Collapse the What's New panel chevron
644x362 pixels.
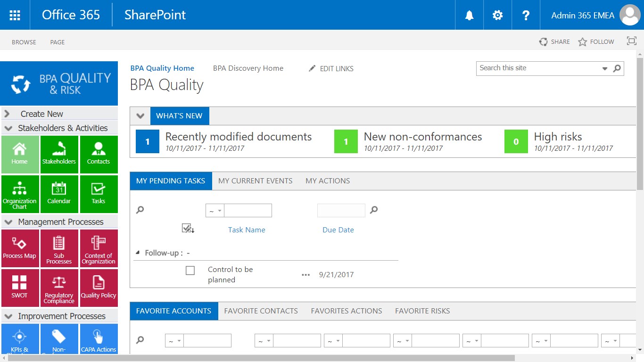(x=140, y=116)
